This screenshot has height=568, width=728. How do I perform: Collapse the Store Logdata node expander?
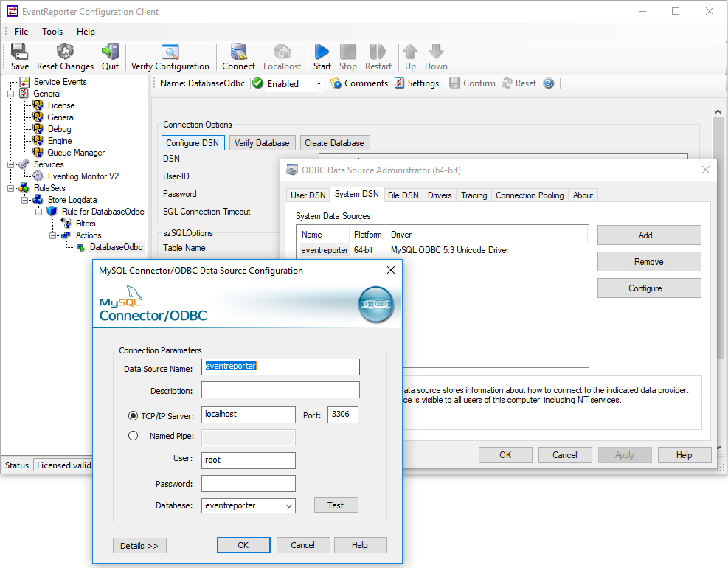24,200
